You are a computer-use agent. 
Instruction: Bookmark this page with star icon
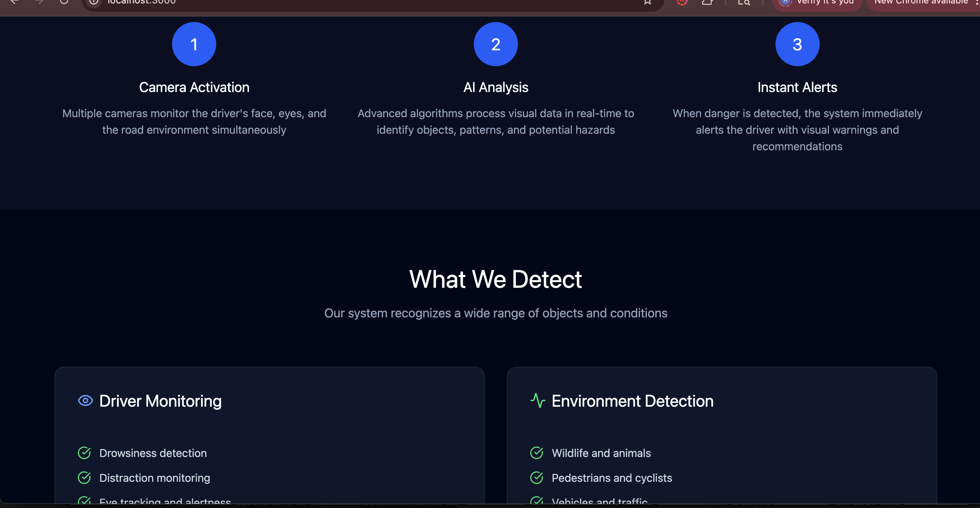click(647, 2)
